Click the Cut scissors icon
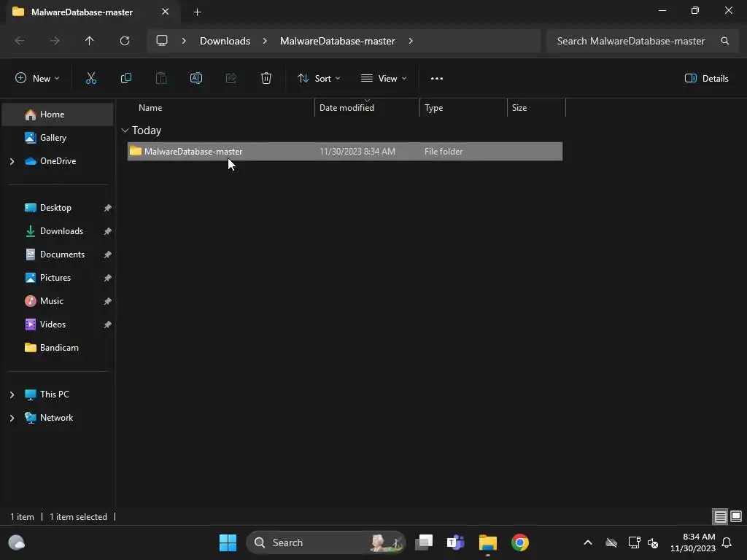 tap(91, 79)
